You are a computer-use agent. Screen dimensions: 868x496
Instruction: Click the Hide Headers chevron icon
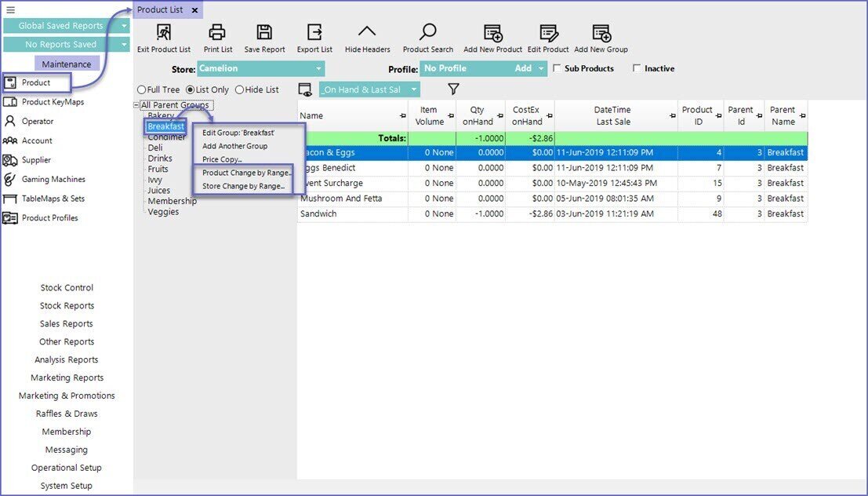[367, 33]
